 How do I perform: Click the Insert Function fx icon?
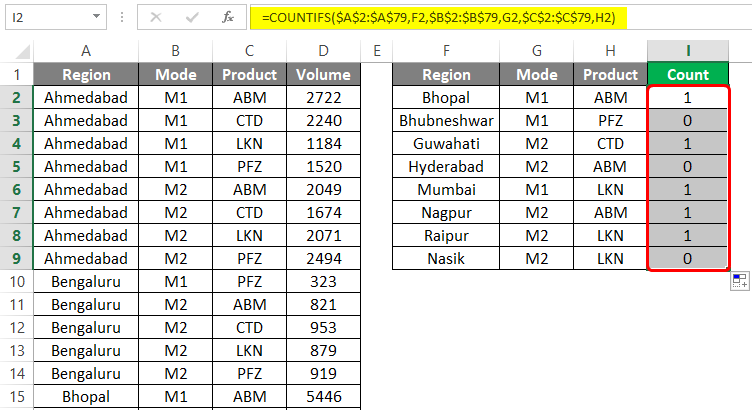click(228, 17)
